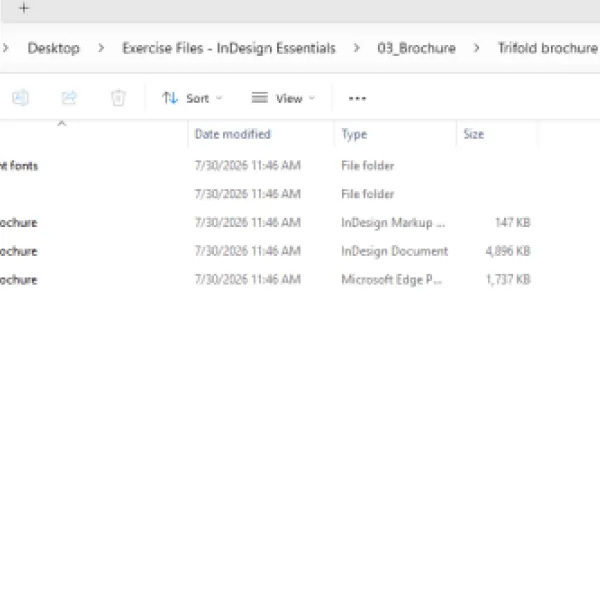This screenshot has width=600, height=600.
Task: Select the InDesign Document brochure file
Action: 268,251
